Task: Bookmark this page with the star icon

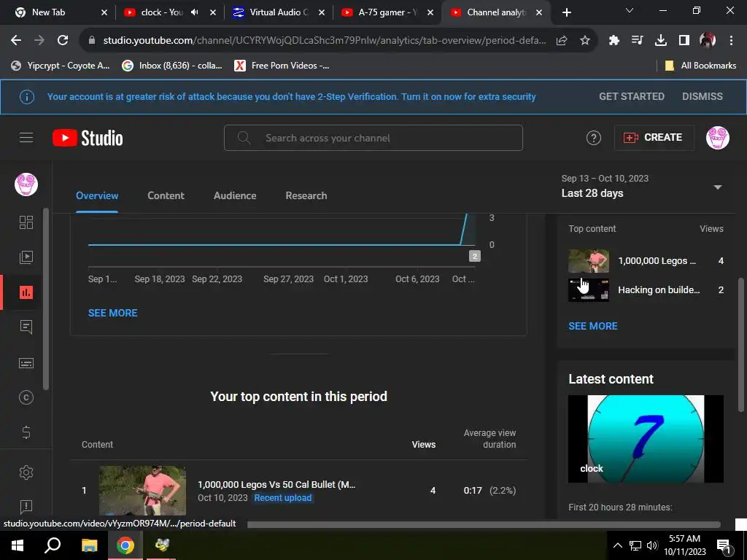Action: click(x=585, y=41)
